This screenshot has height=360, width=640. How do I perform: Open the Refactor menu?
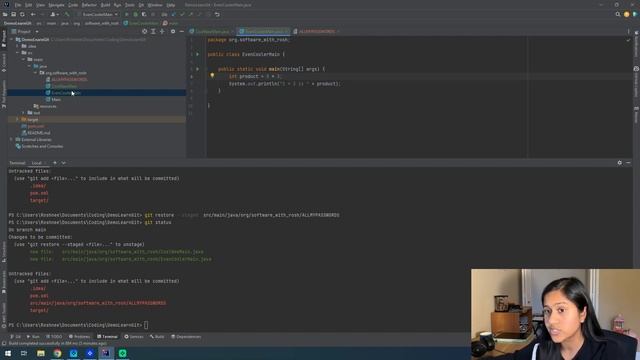[89, 5]
